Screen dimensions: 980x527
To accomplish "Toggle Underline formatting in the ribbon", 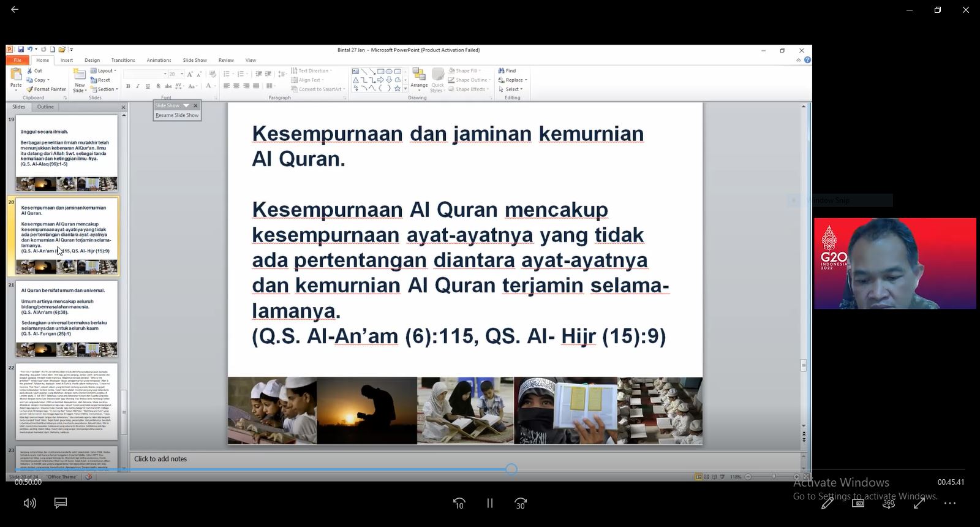I will pos(148,86).
